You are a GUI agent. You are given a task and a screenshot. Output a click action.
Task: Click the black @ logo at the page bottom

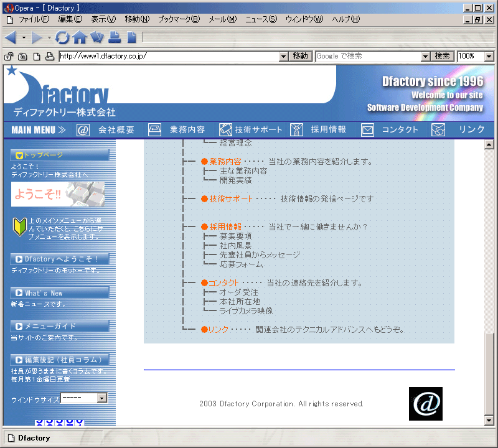426,404
